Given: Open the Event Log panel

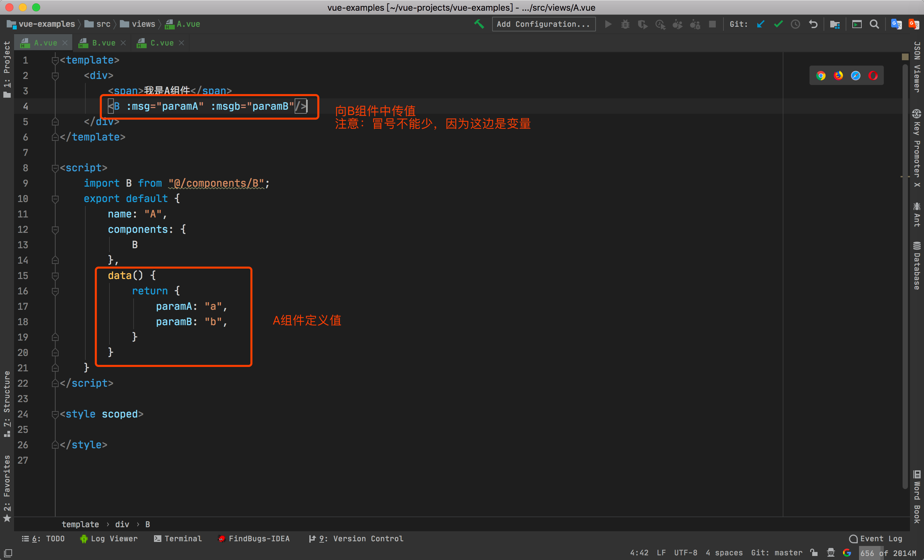Looking at the screenshot, I should (x=876, y=538).
